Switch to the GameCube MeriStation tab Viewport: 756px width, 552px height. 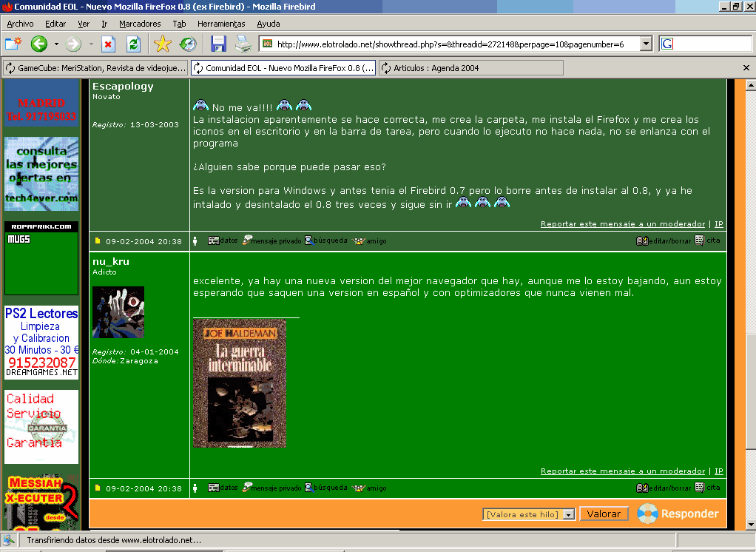[95, 68]
